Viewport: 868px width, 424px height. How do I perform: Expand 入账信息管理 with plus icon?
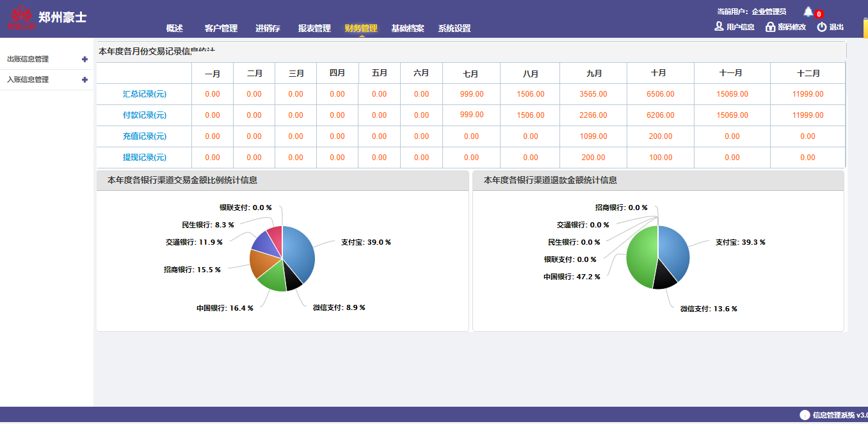coord(84,80)
